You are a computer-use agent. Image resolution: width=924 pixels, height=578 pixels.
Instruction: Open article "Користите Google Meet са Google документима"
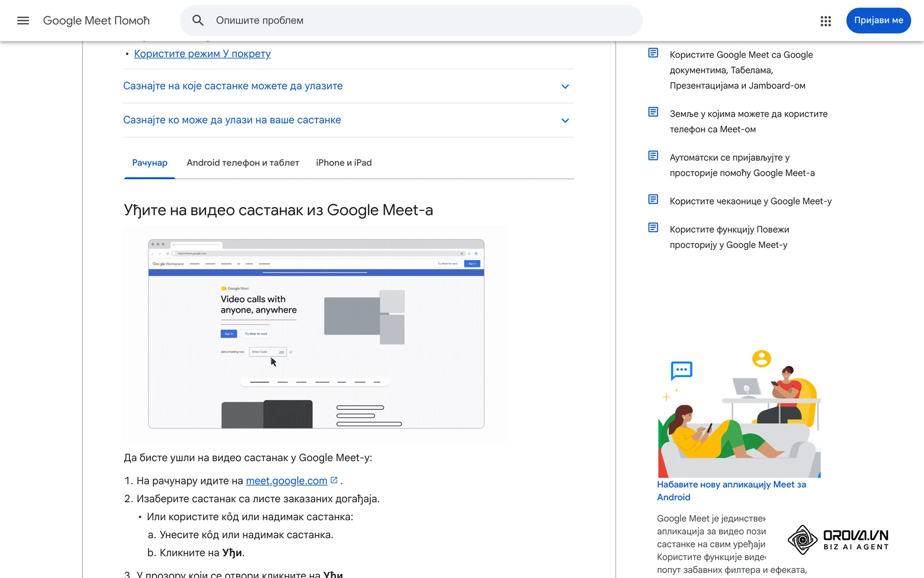tap(741, 70)
